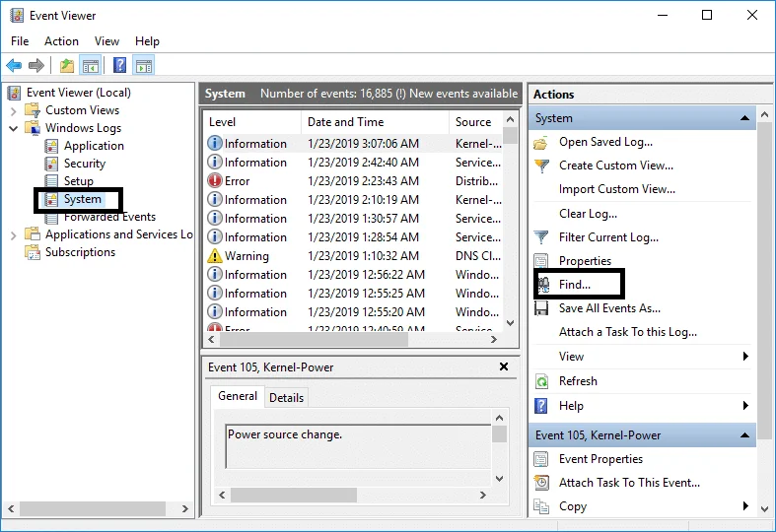The image size is (776, 532).
Task: Sort by the Level column header
Action: (252, 122)
